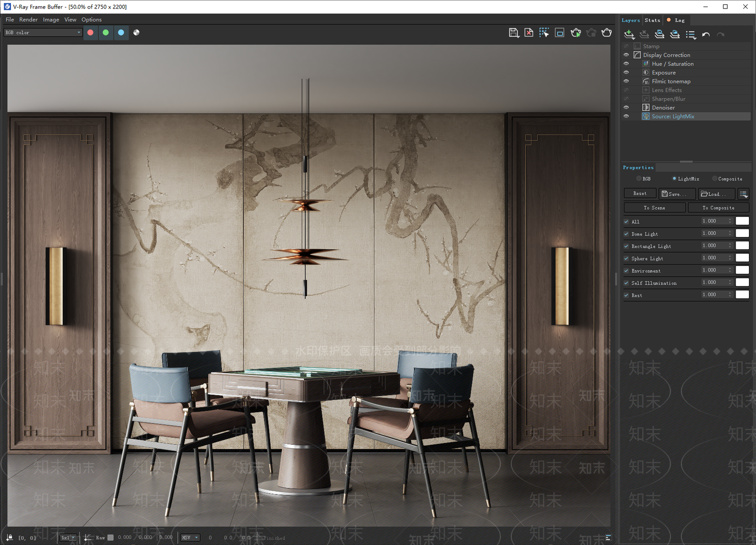Activate the region render icon
Image resolution: width=756 pixels, height=545 pixels.
pyautogui.click(x=559, y=33)
